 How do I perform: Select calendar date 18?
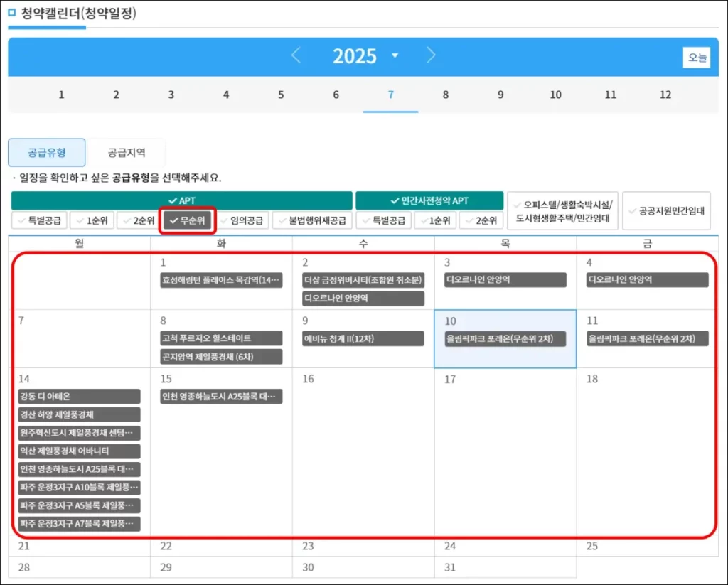click(x=592, y=379)
